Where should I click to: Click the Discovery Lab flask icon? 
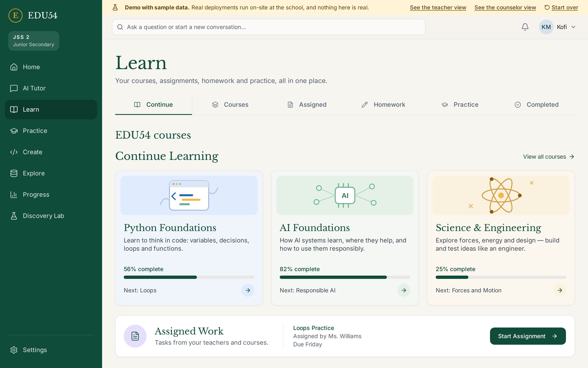pyautogui.click(x=14, y=216)
